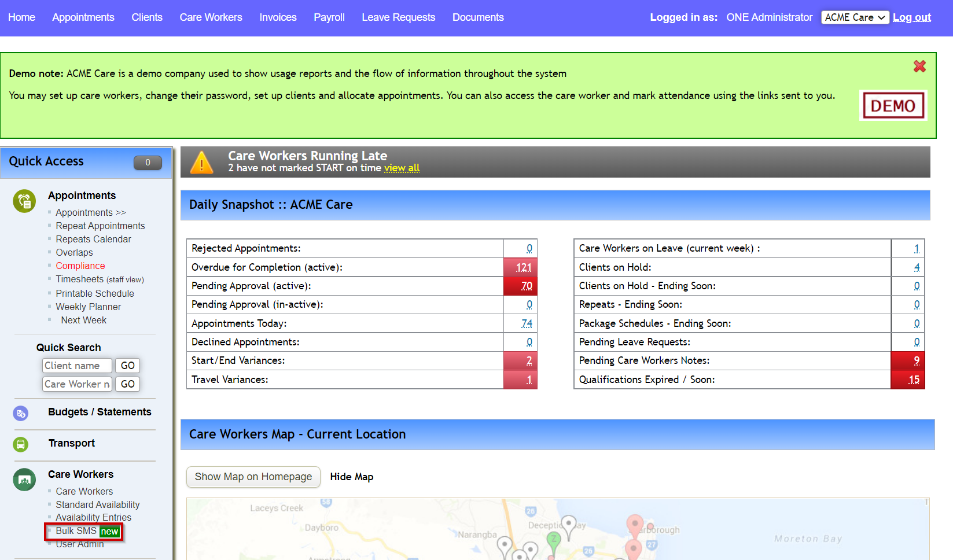Click view all for late care workers

point(402,168)
